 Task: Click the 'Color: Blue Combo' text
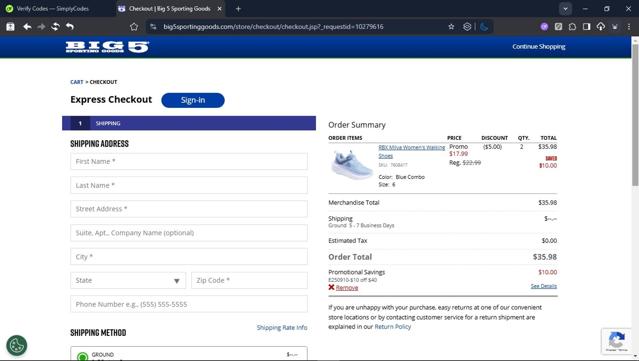401,177
